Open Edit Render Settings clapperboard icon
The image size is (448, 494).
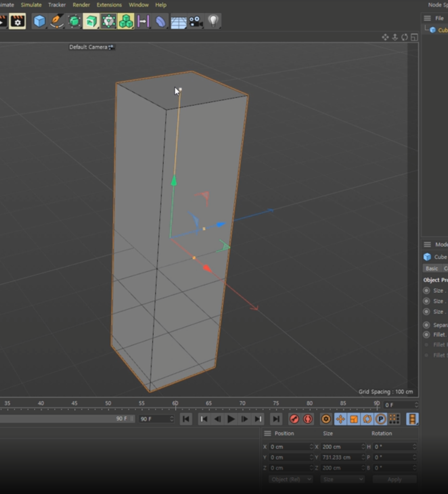click(17, 22)
